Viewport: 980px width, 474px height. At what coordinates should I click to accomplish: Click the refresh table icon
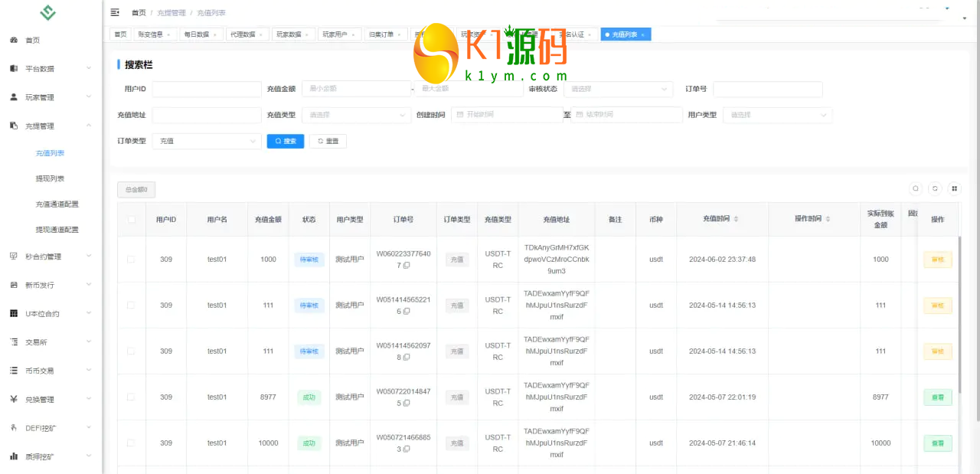(935, 188)
